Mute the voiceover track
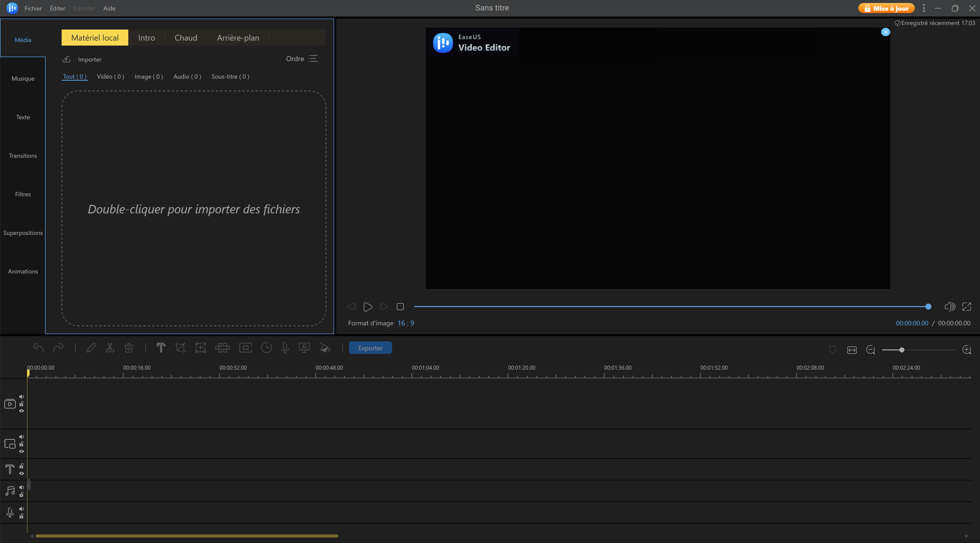Screen dimensions: 980x543 (22, 509)
